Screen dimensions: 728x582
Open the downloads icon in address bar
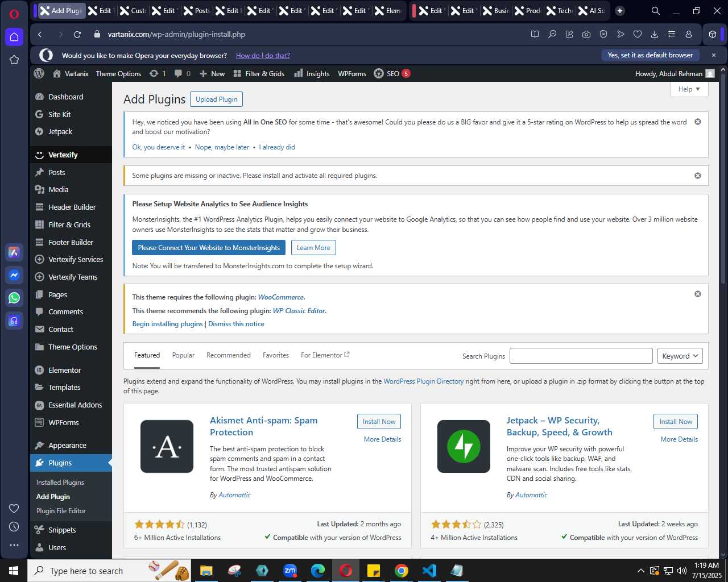point(655,34)
